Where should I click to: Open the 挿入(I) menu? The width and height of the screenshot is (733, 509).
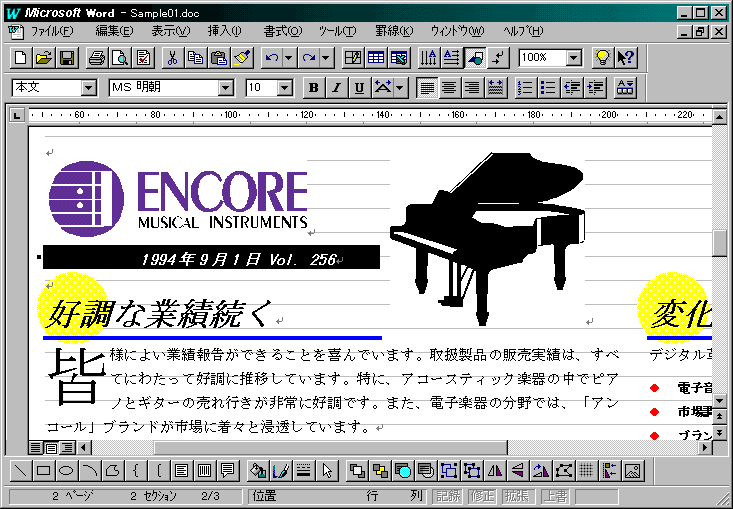point(224,32)
